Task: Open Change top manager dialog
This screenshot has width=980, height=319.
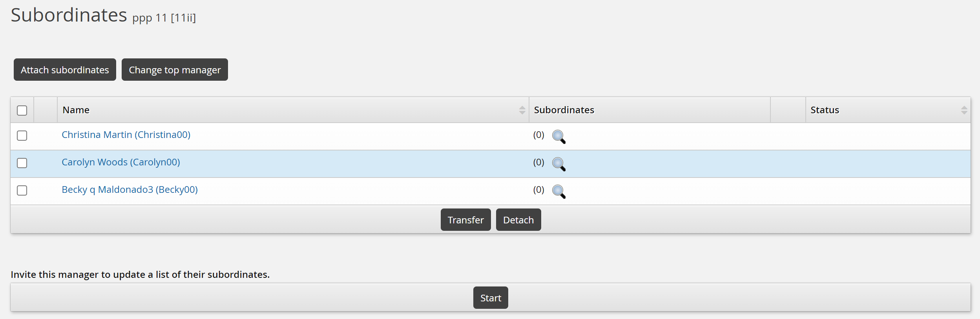Action: [175, 70]
